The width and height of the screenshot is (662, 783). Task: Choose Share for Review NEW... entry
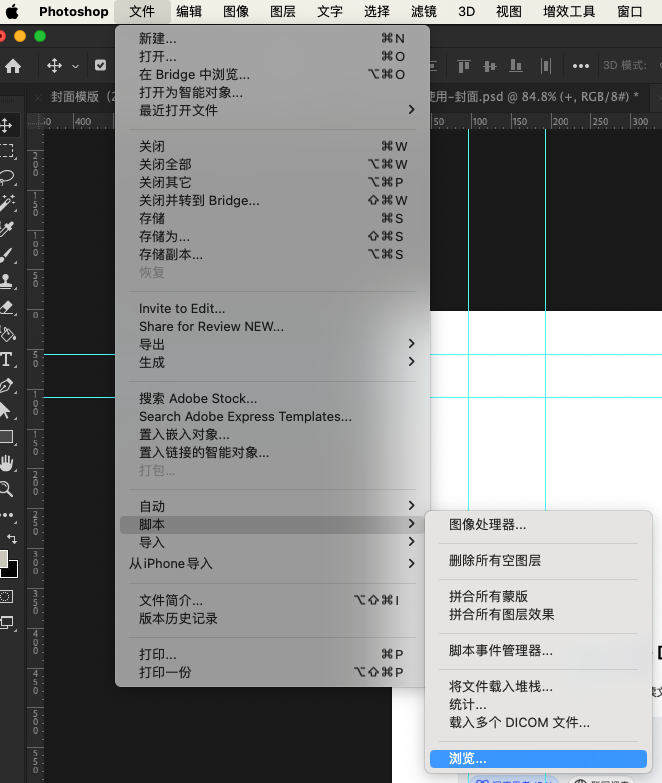[272, 327]
